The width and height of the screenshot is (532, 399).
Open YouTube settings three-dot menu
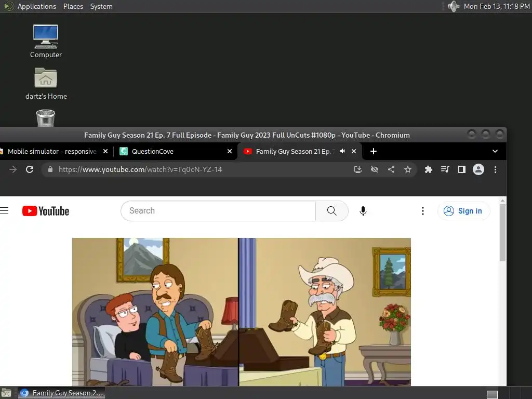click(423, 211)
